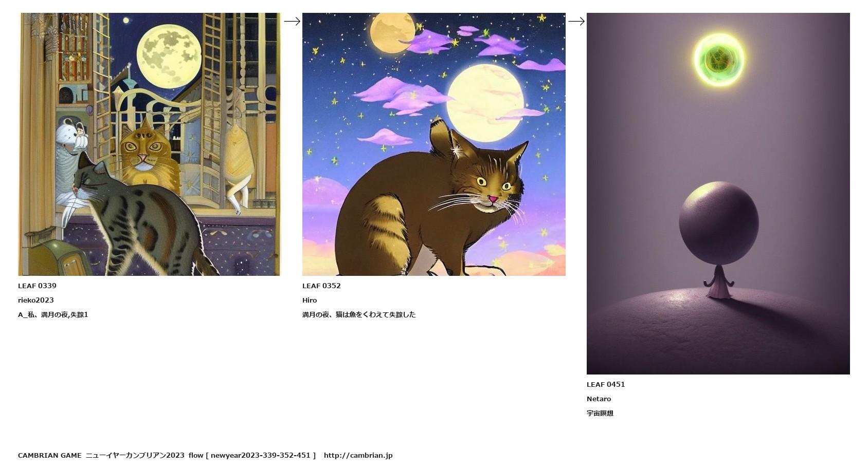Click the arrow pointing to LEAF 0451 image
Viewport: 868px width, 468px height.
pos(576,21)
